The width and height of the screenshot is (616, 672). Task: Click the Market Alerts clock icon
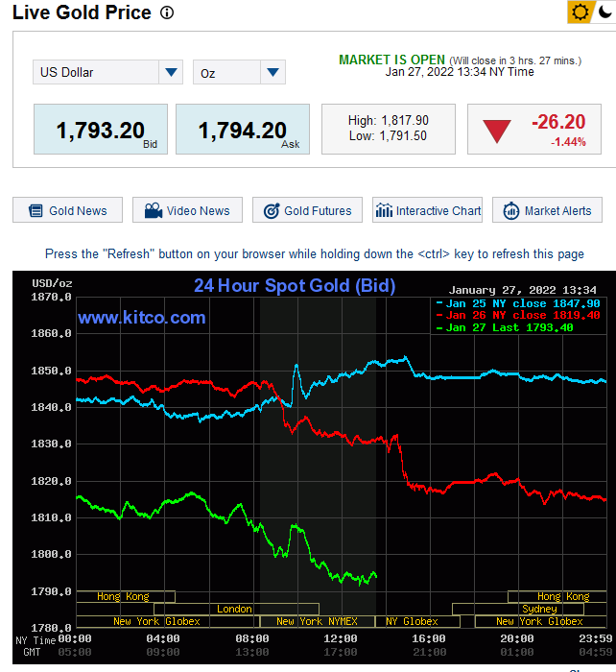[511, 210]
